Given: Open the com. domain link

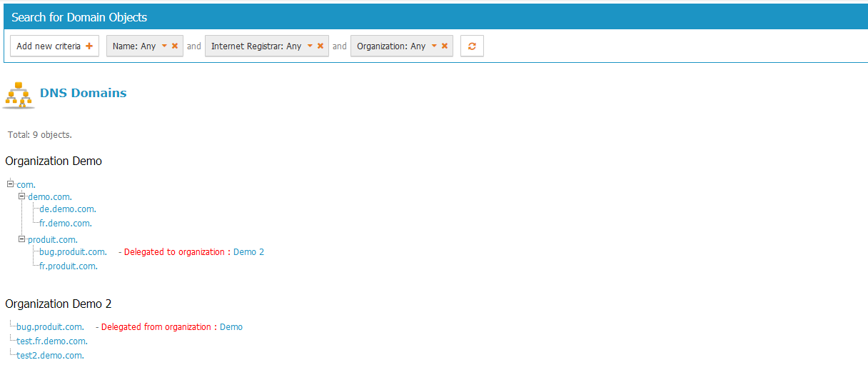Looking at the screenshot, I should pyautogui.click(x=26, y=185).
